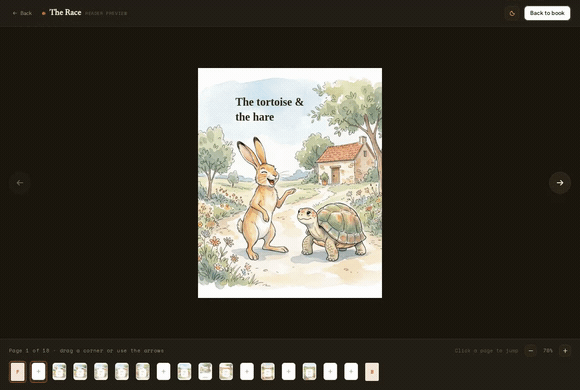Image resolution: width=580 pixels, height=390 pixels.
Task: Jump to page 16 blank plus thumbnail
Action: point(330,371)
